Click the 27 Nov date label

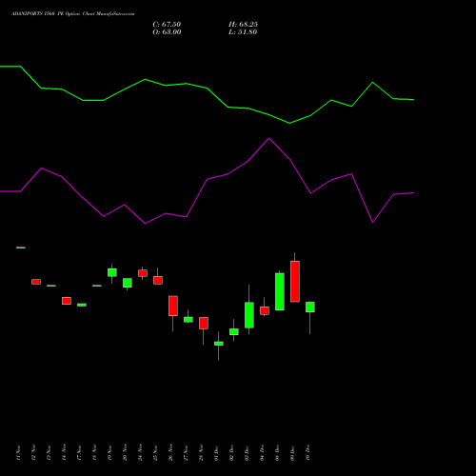pyautogui.click(x=186, y=452)
